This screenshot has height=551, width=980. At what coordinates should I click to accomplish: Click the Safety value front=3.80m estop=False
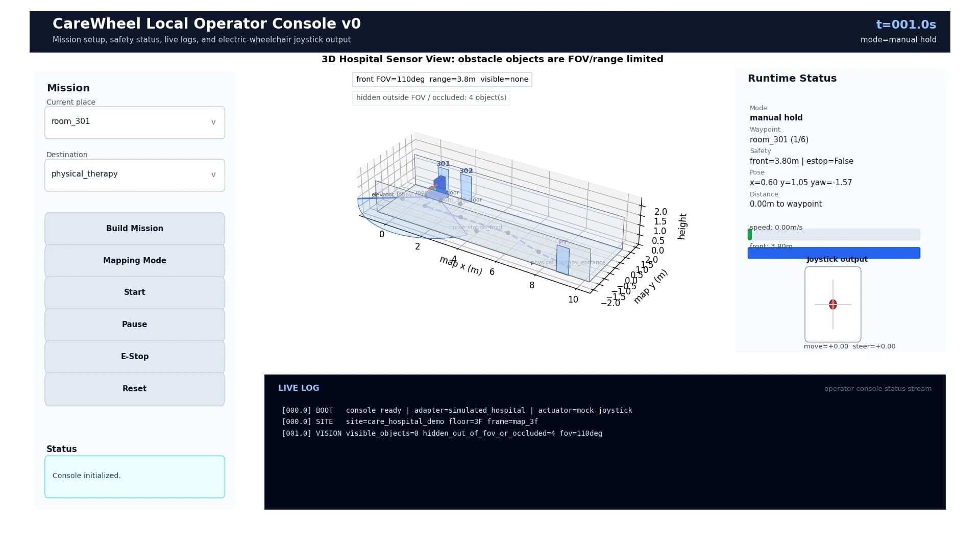(x=801, y=161)
